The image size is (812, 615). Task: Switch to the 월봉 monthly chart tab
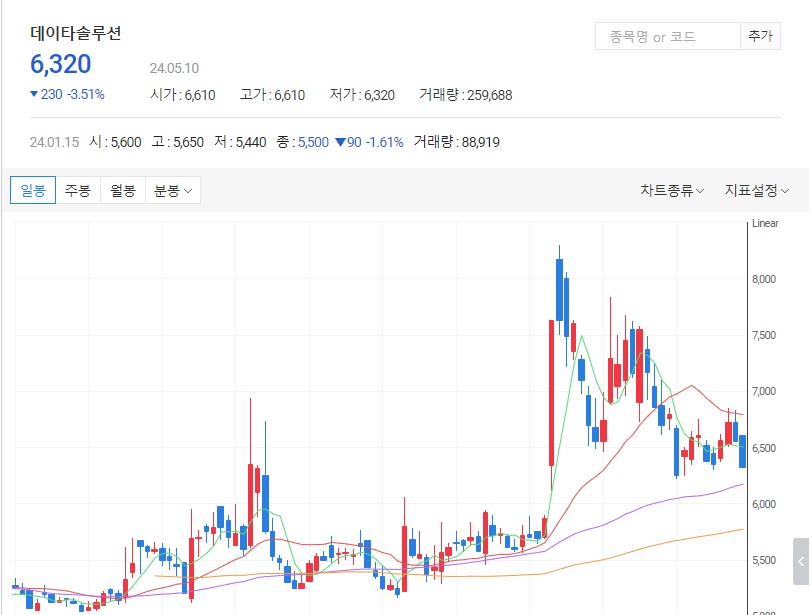point(123,190)
